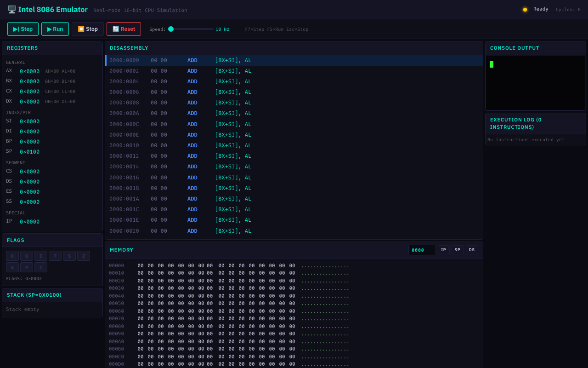Click the yellow Ready status indicator
Screen dimensions: 588x368
coord(525,10)
